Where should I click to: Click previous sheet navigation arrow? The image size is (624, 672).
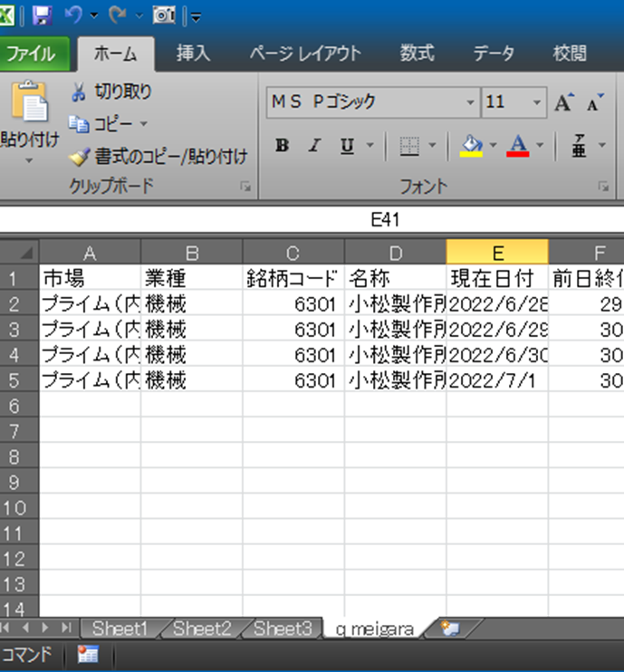coord(25,629)
